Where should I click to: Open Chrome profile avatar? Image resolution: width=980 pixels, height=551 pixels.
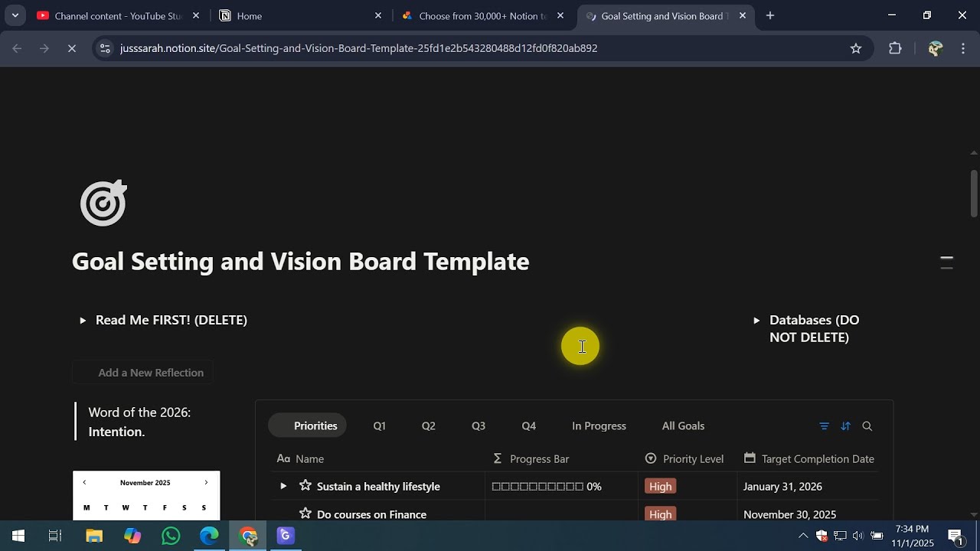pyautogui.click(x=935, y=48)
